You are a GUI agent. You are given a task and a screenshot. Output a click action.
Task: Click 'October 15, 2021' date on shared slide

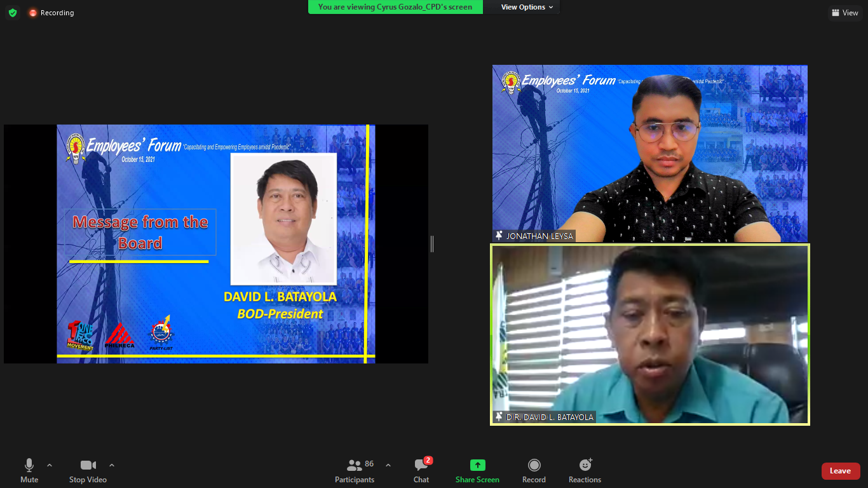(x=139, y=159)
